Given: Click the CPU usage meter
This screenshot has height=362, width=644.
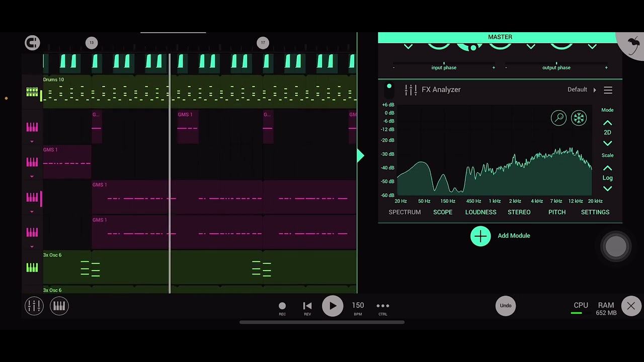Looking at the screenshot, I should [x=581, y=309].
